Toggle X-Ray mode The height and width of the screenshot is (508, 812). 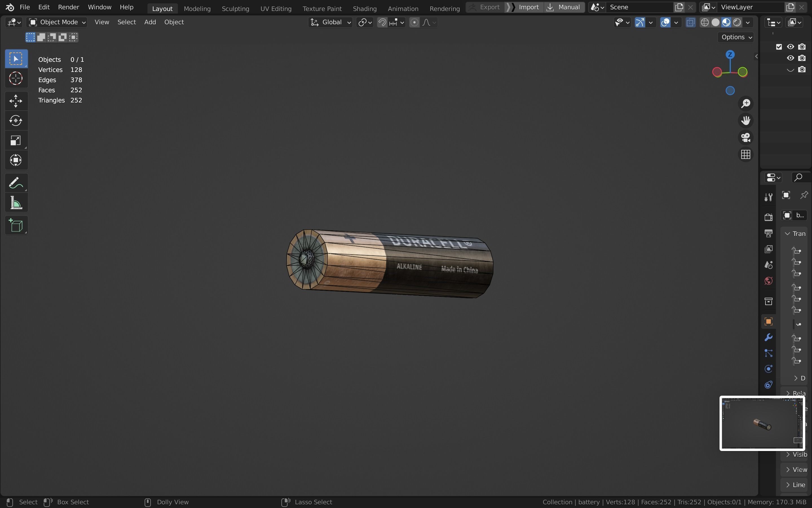[690, 22]
